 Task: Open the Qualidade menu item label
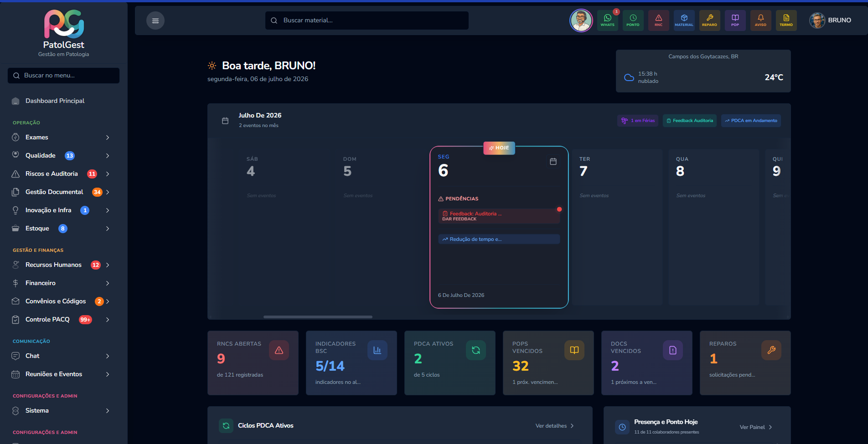coord(41,155)
